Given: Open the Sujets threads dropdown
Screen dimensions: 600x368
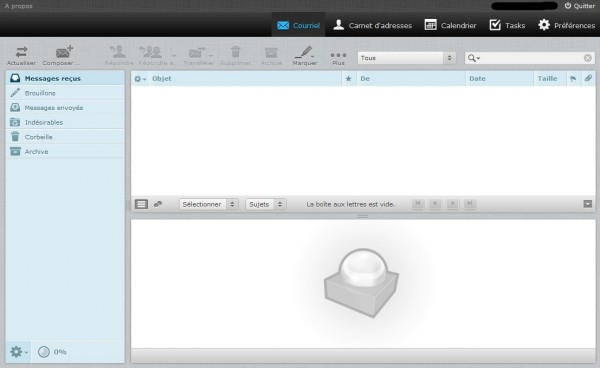Looking at the screenshot, I should pos(266,204).
